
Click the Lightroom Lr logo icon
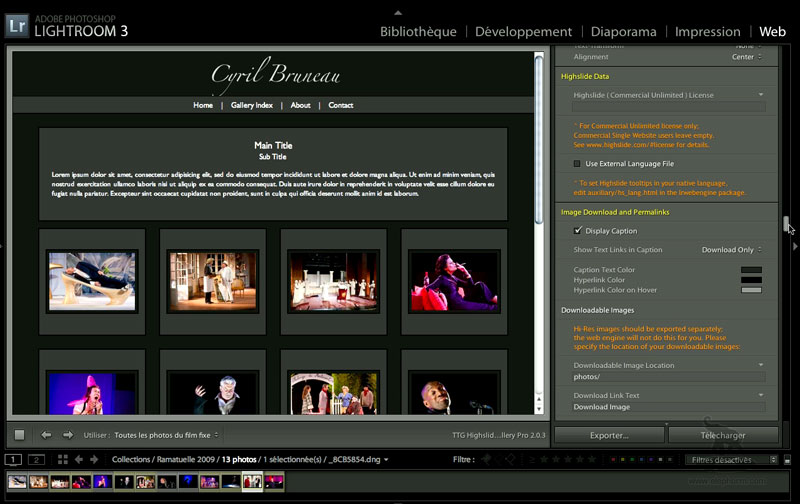tap(17, 26)
